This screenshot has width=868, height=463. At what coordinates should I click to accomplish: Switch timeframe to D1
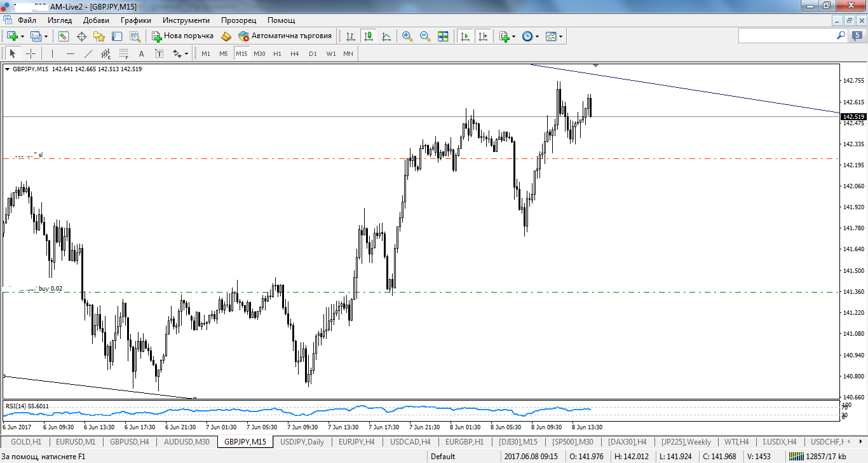tap(313, 53)
